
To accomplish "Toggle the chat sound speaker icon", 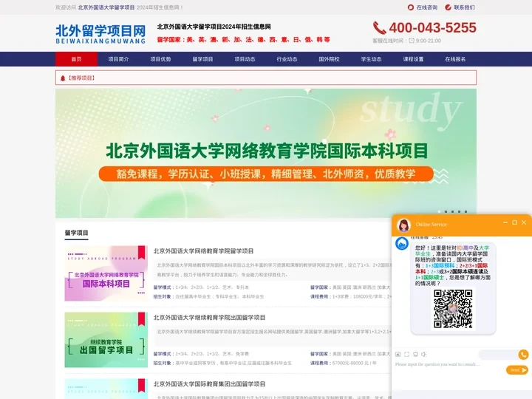I will [x=424, y=354].
